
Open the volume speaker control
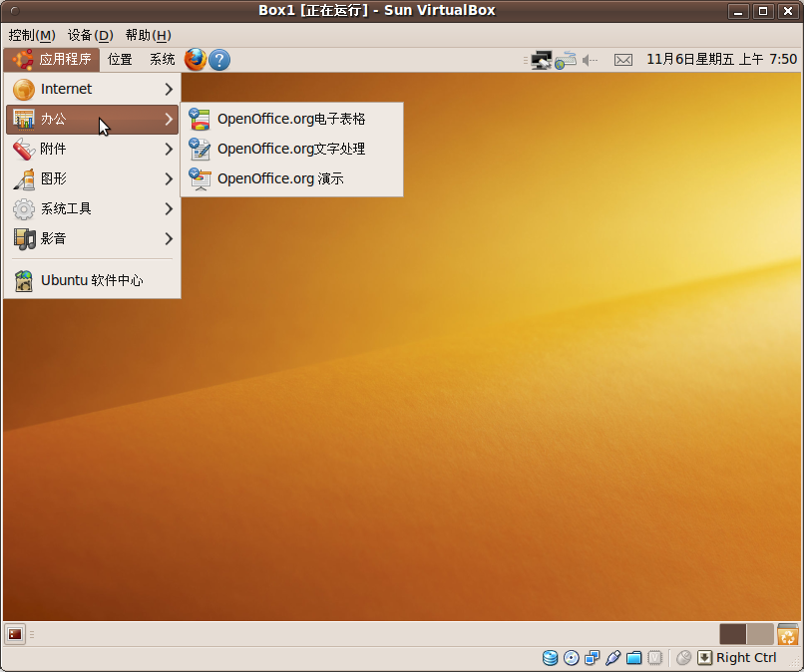coord(591,61)
